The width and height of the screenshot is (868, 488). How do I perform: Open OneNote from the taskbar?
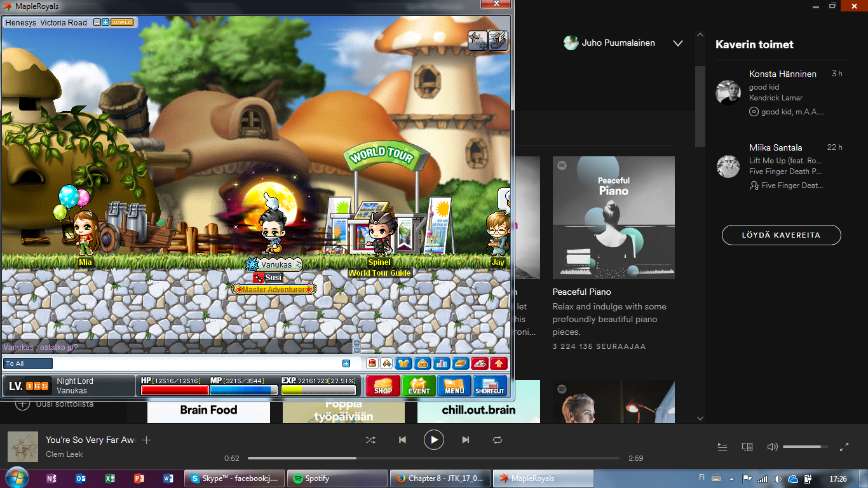[51, 478]
